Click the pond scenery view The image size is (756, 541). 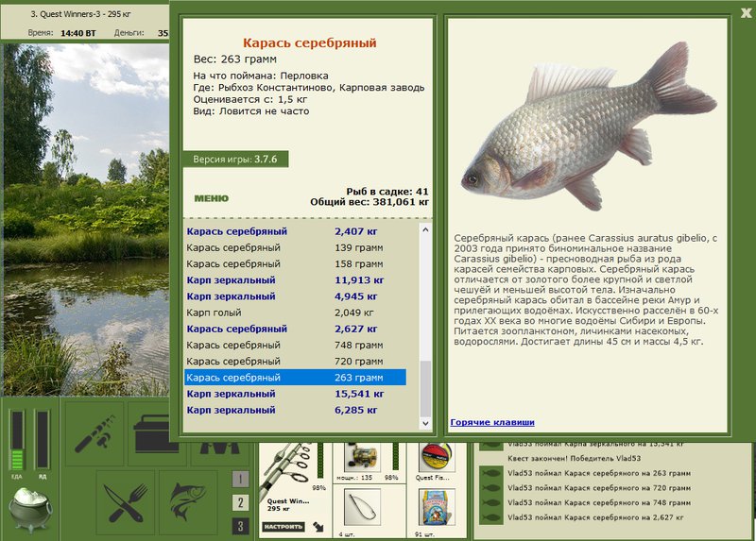coord(86,220)
